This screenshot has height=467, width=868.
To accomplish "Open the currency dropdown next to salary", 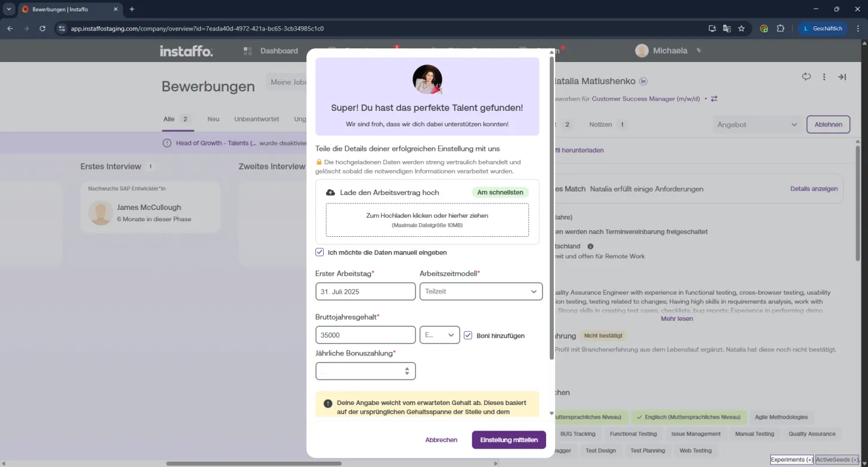I will (440, 335).
